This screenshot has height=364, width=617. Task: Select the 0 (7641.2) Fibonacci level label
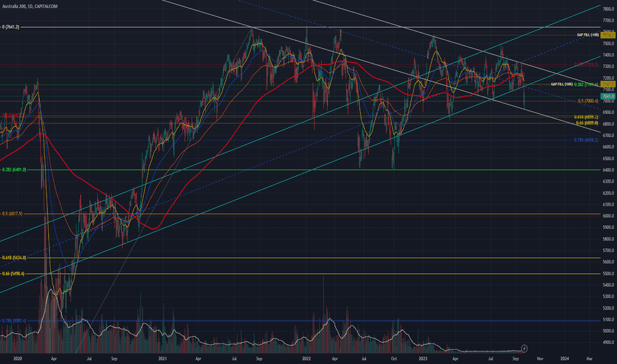click(x=11, y=27)
